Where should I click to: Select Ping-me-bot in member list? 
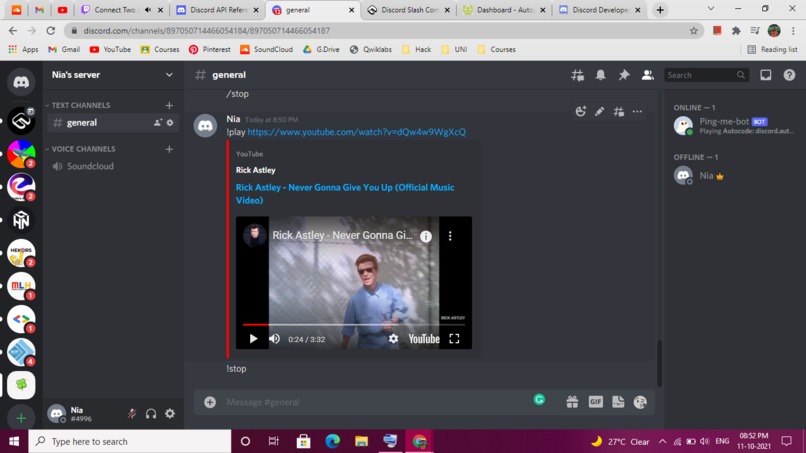(x=735, y=125)
